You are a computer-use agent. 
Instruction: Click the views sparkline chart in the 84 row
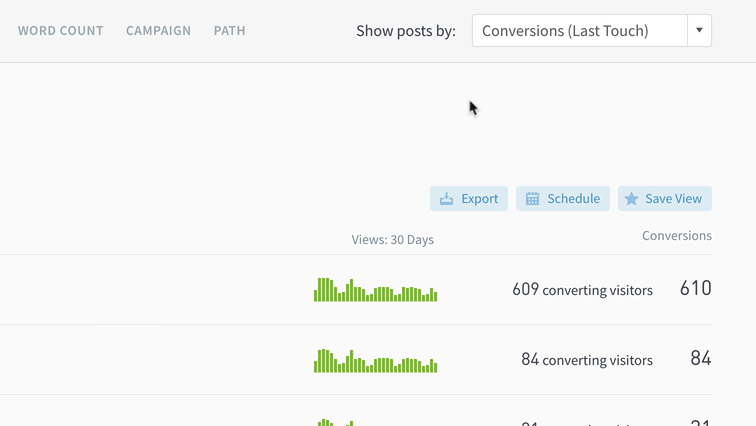click(x=376, y=360)
